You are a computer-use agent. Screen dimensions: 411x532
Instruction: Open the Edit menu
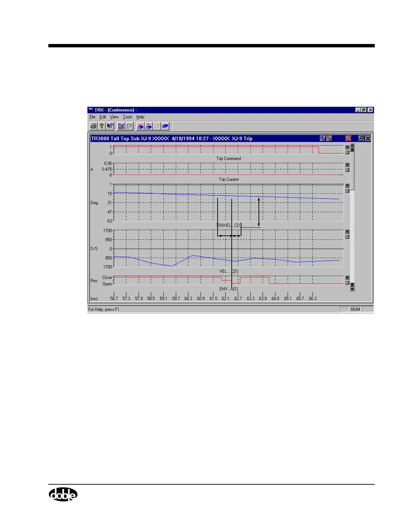point(103,117)
